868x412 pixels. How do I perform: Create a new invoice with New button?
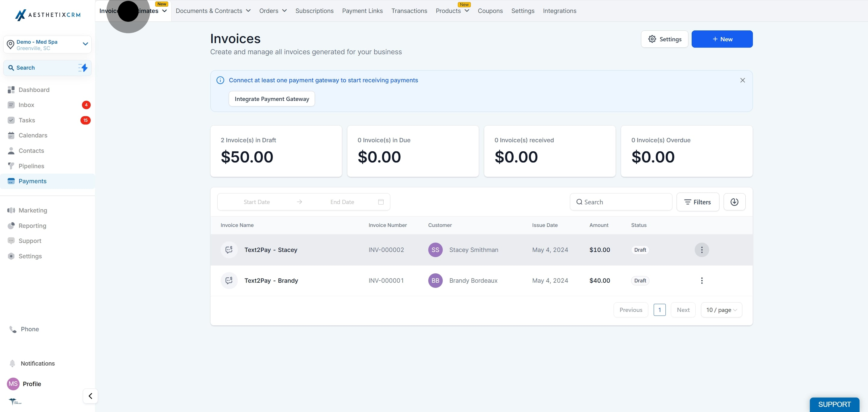coord(722,39)
